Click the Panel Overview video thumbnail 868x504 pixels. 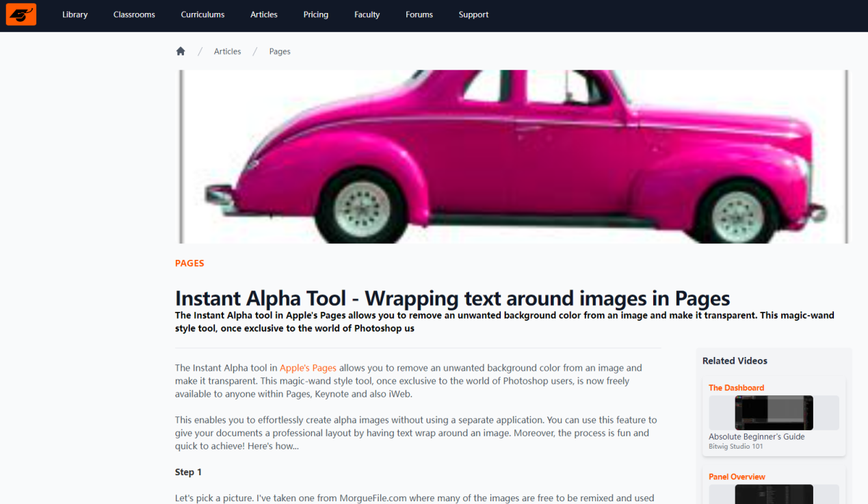pos(774,494)
